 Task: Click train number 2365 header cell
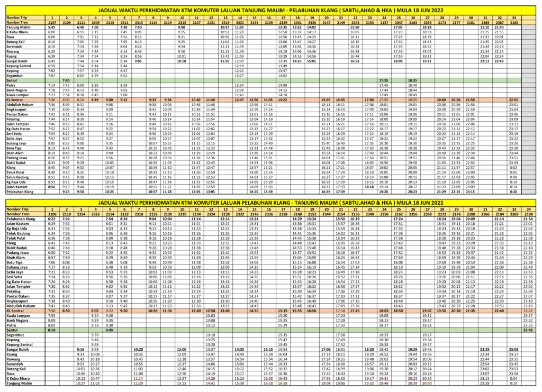pos(485,22)
